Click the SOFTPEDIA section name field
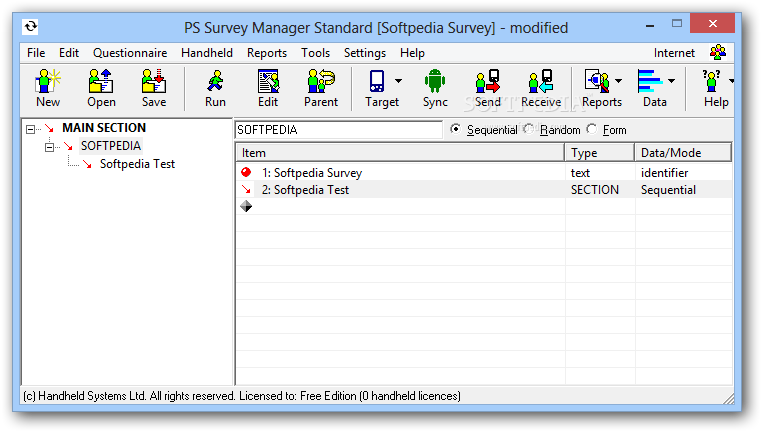Screen dimensions: 762x432 338,130
